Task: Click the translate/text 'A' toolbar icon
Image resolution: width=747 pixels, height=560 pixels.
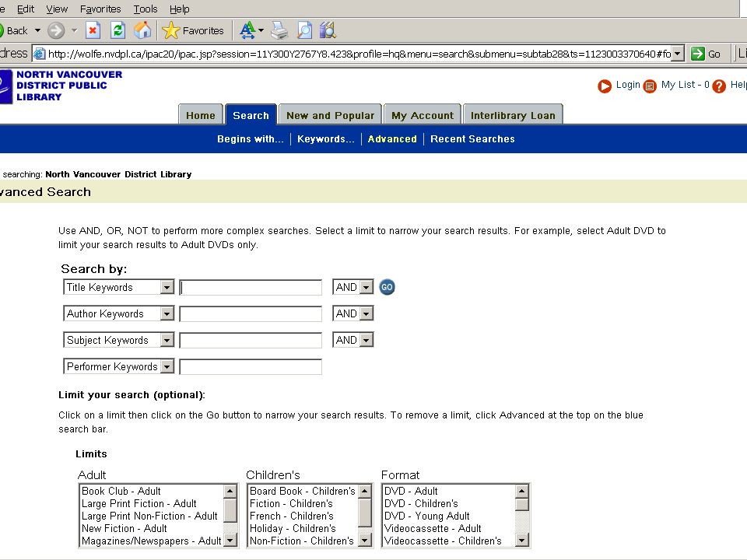Action: (x=247, y=30)
